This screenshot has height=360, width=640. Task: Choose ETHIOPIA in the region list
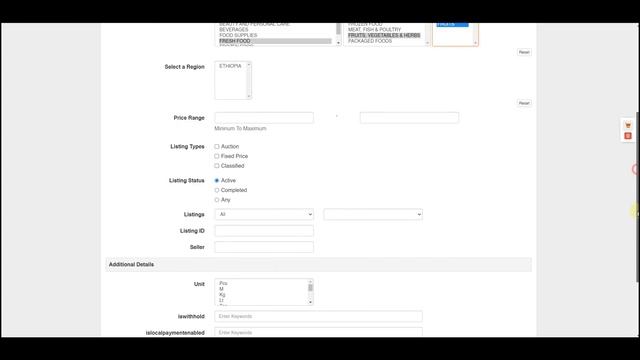click(230, 66)
